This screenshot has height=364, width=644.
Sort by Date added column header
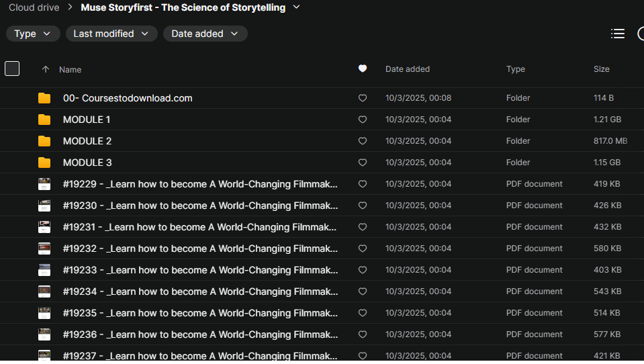408,69
